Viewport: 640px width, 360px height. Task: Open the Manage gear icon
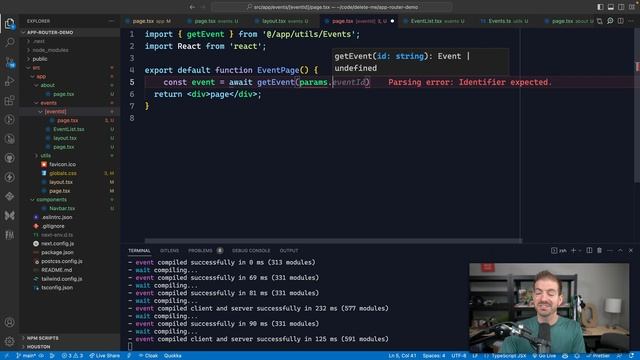point(9,341)
